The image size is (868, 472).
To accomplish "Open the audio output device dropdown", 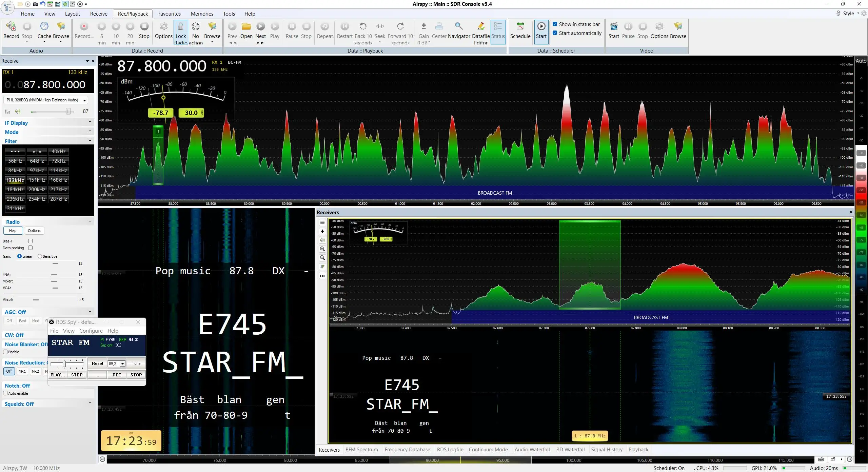I will click(x=46, y=100).
